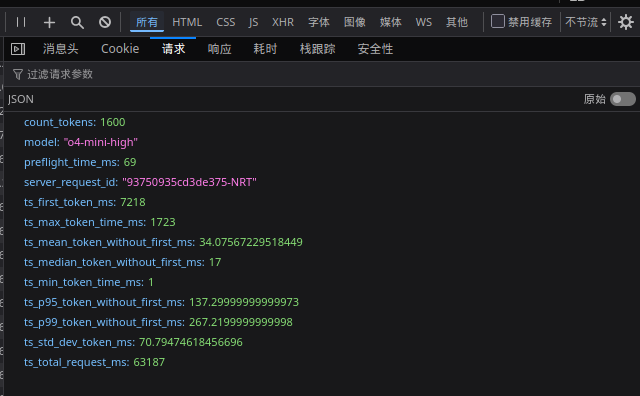Open the 不节流 throttling dropdown
Image resolution: width=640 pixels, height=396 pixels.
pos(586,22)
